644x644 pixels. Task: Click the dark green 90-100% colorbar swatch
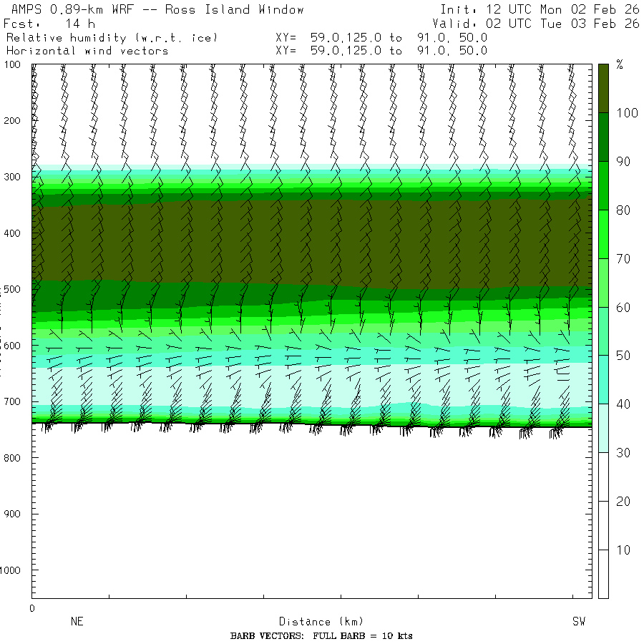pyautogui.click(x=603, y=137)
